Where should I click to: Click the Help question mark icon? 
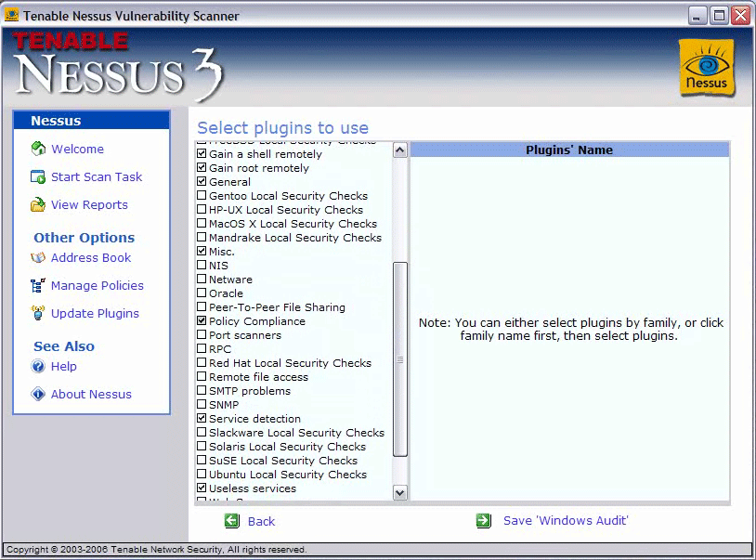[x=37, y=366]
